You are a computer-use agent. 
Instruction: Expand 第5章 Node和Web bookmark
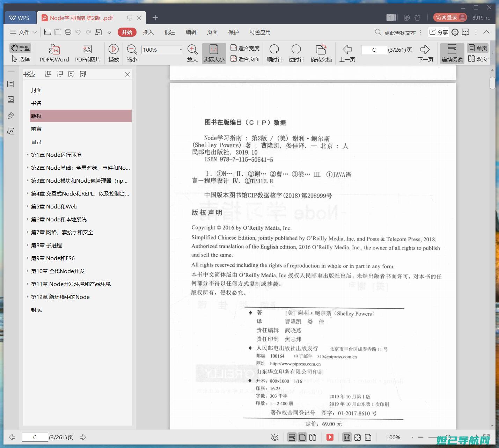(28, 206)
